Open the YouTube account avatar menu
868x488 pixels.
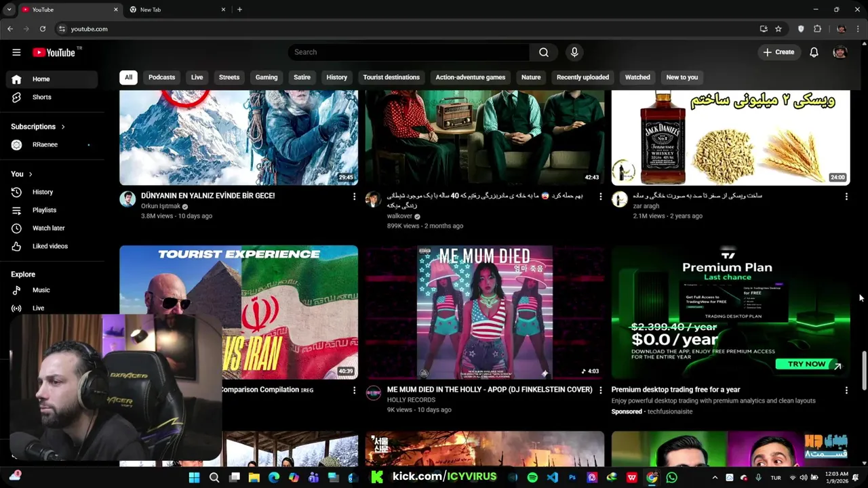pos(840,52)
